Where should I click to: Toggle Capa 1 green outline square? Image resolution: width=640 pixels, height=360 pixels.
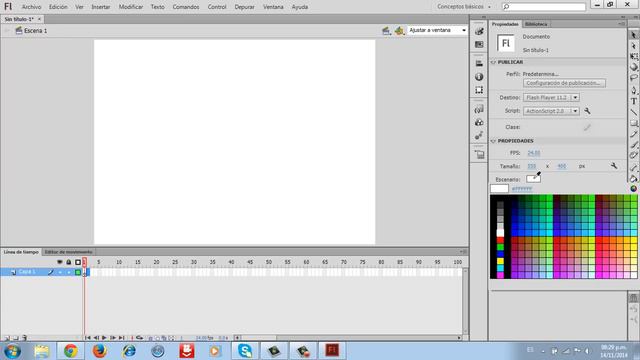pyautogui.click(x=78, y=272)
